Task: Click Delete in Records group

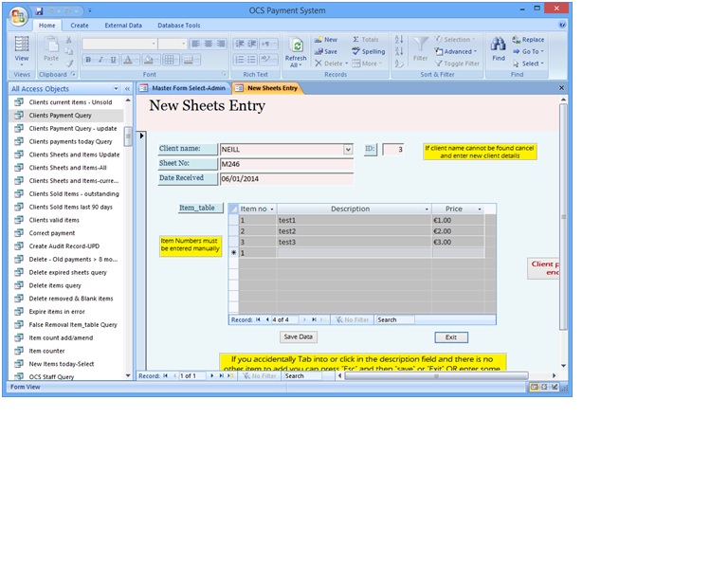Action: tap(330, 64)
